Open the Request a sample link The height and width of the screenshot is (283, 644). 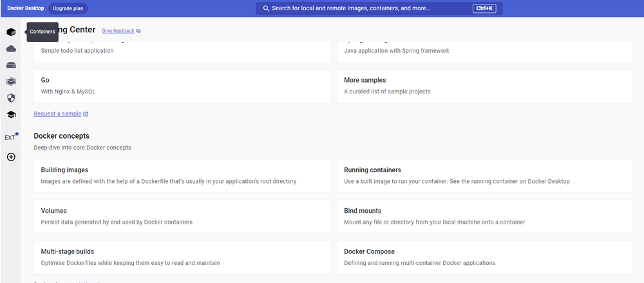(57, 114)
